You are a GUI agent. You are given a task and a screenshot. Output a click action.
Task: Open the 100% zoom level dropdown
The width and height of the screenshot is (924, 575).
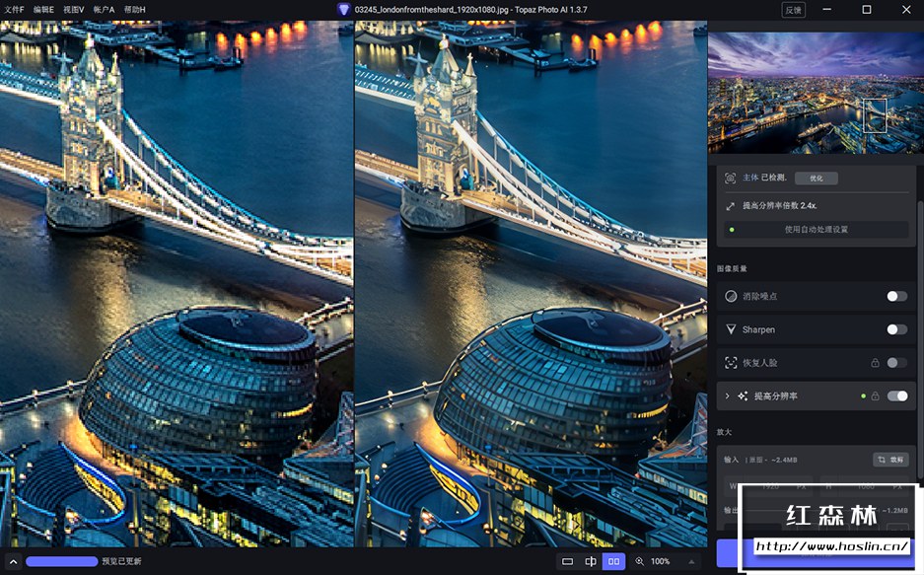pyautogui.click(x=691, y=561)
